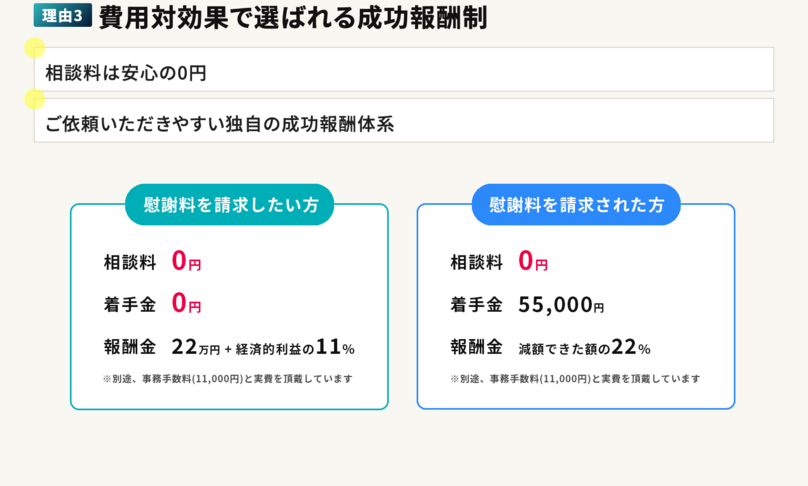Select the ご依頼いただきやすい独自の成功報酬体系 box
The height and width of the screenshot is (486, 808).
tap(404, 121)
